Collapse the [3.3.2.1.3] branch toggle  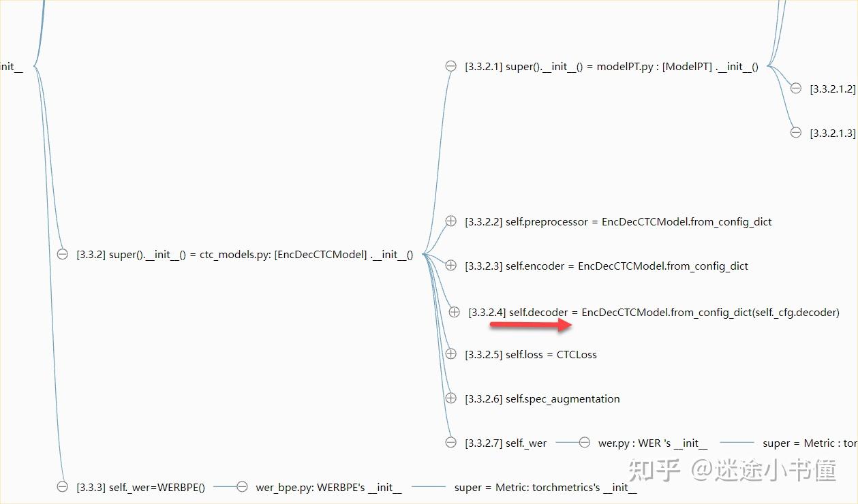click(795, 132)
